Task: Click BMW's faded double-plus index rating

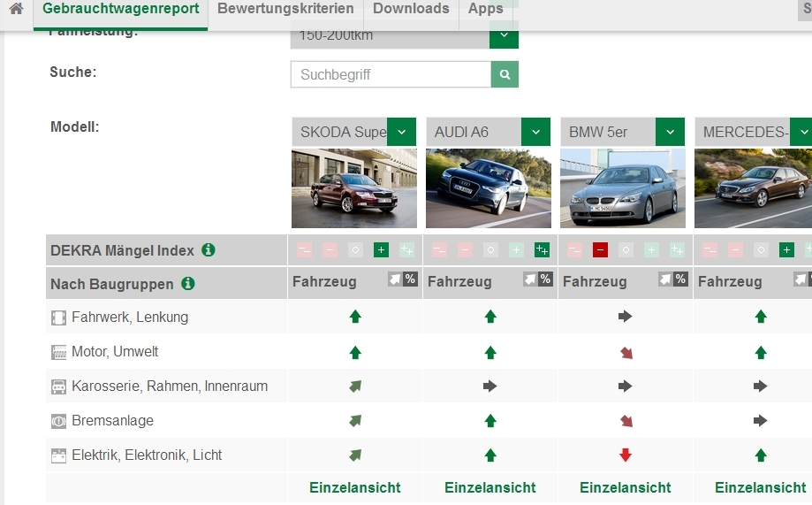Action: click(678, 250)
